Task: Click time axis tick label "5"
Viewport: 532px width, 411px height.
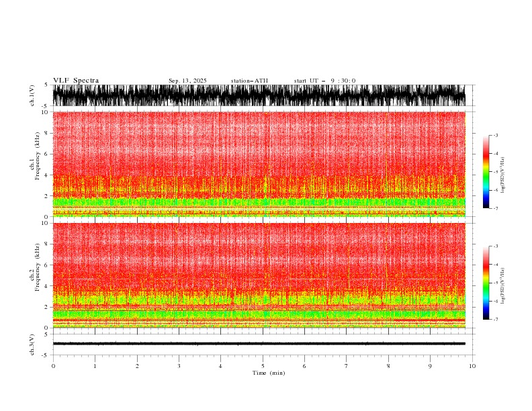Action: coord(263,366)
